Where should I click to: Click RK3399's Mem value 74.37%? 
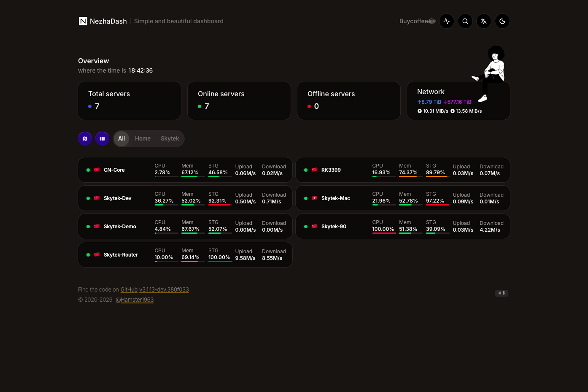pyautogui.click(x=408, y=173)
